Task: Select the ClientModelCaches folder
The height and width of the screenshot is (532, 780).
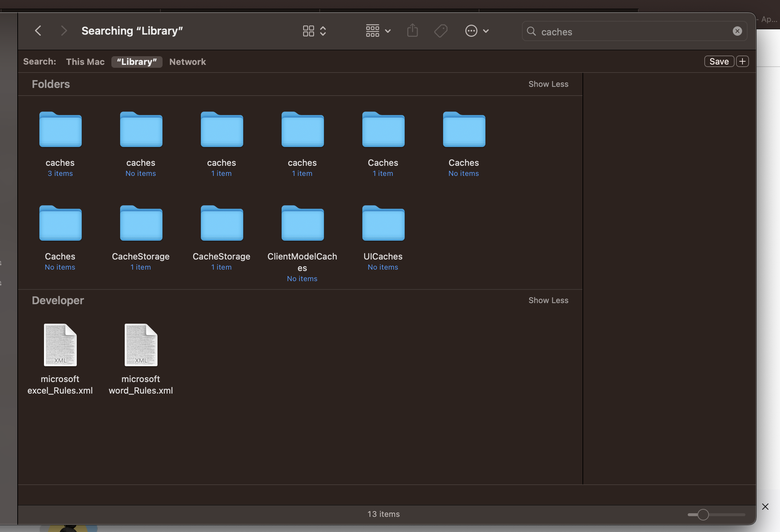Action: tap(302, 223)
